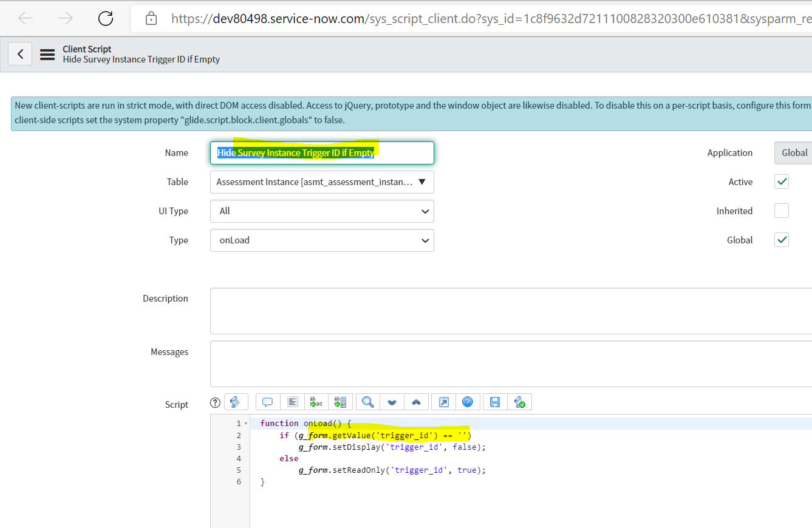
Task: Click into the Messages text area
Action: tap(511, 364)
